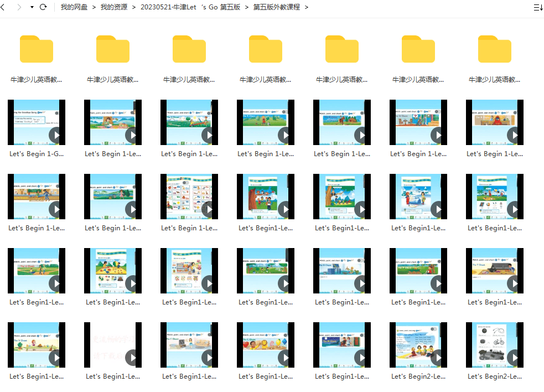
Task: Open the navigation history dropdown arrow
Action: pos(32,7)
